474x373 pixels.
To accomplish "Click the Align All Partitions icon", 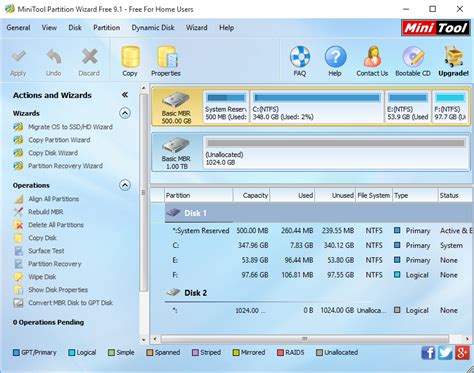I will pyautogui.click(x=19, y=199).
